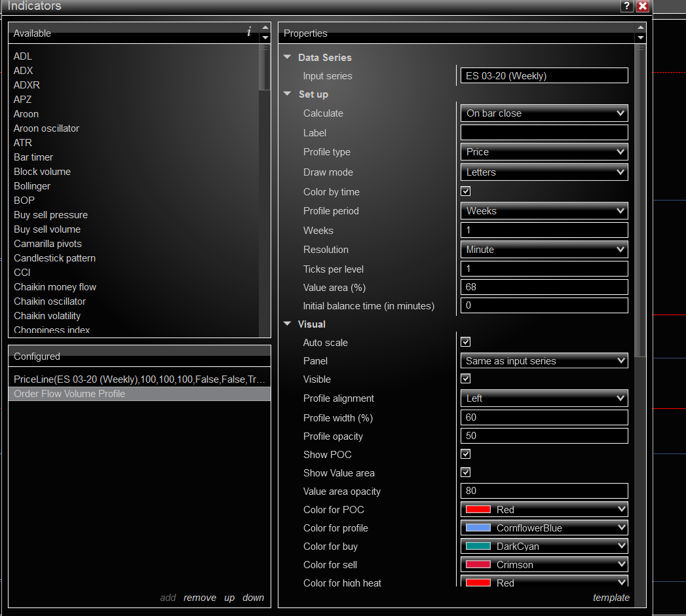Select Bar timer indicator
686x616 pixels.
33,157
